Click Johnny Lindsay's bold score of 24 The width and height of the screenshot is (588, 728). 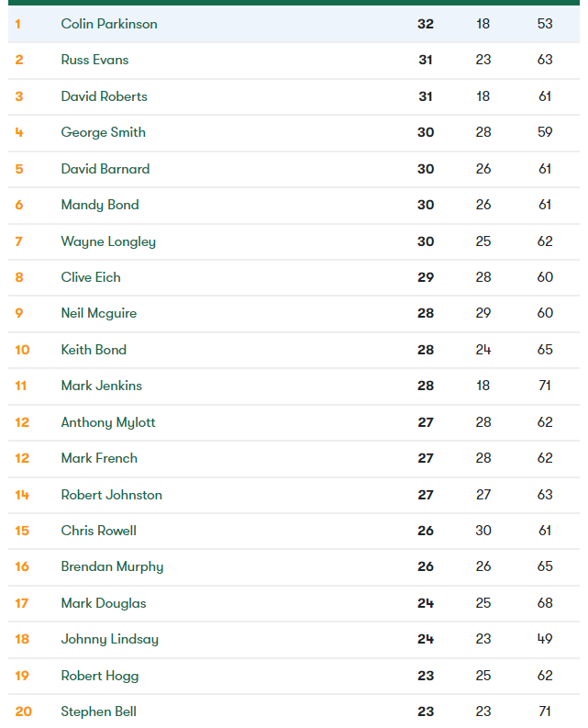(x=426, y=639)
